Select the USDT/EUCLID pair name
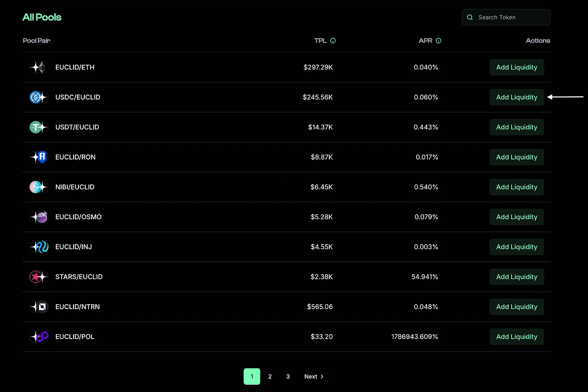588x392 pixels. [x=77, y=127]
